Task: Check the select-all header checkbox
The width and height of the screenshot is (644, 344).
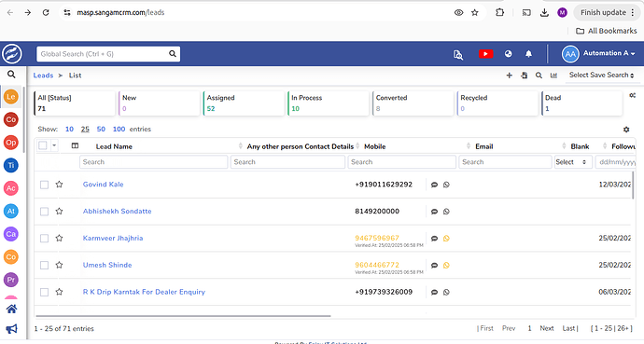Action: point(43,145)
